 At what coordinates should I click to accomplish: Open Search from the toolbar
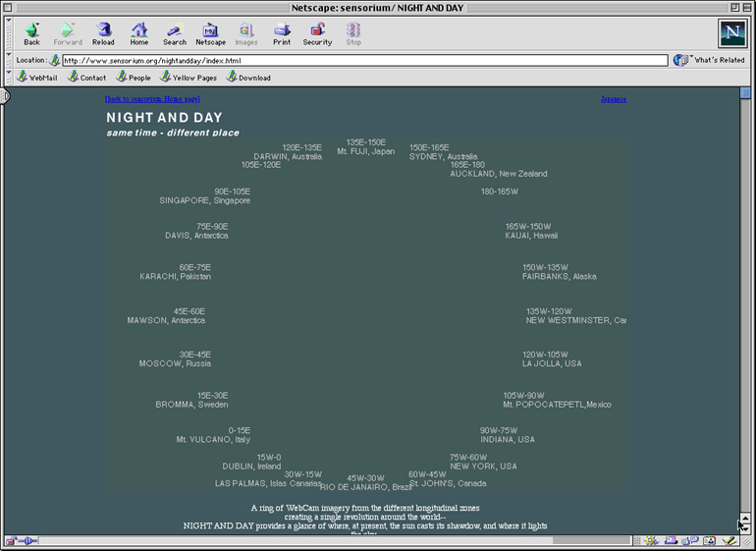pyautogui.click(x=175, y=33)
